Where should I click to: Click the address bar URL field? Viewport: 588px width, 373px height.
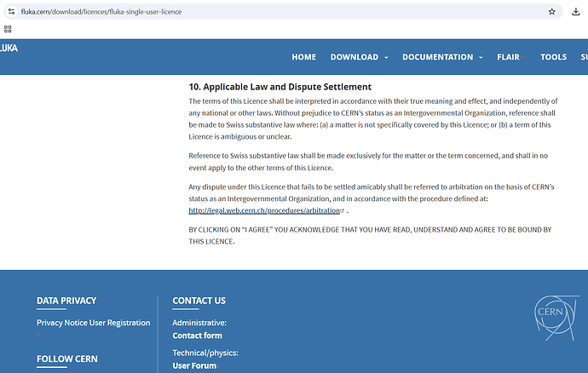click(x=281, y=12)
